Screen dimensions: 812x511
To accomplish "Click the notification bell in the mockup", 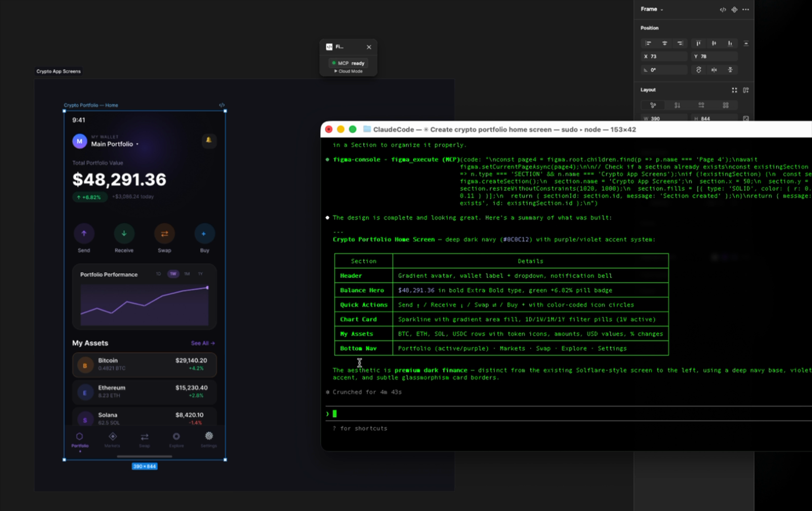I will (x=209, y=140).
